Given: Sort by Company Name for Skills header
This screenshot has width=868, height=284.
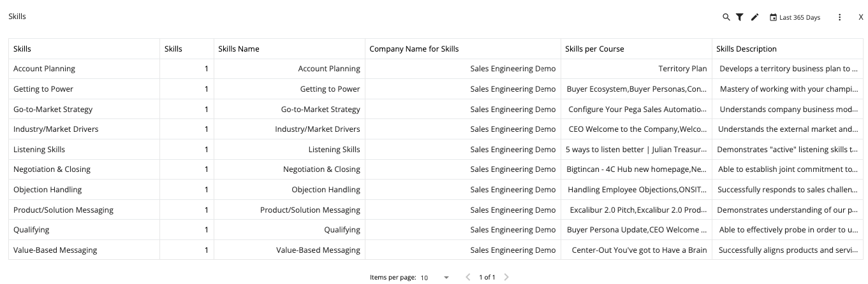Looking at the screenshot, I should pyautogui.click(x=414, y=49).
